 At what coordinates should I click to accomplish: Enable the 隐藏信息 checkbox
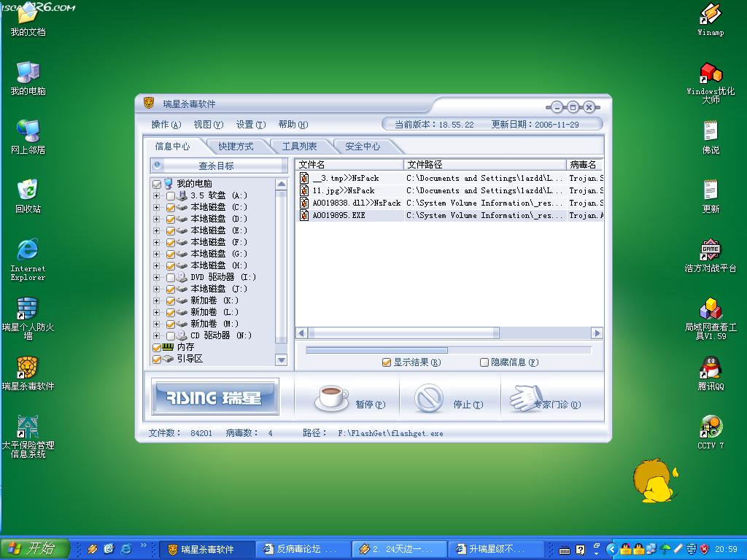tap(484, 362)
